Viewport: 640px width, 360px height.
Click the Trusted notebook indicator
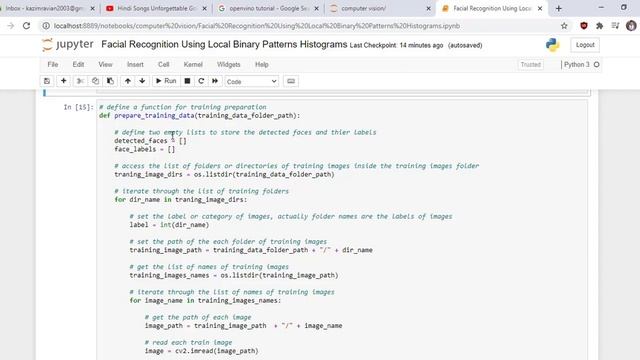pyautogui.click(x=531, y=64)
